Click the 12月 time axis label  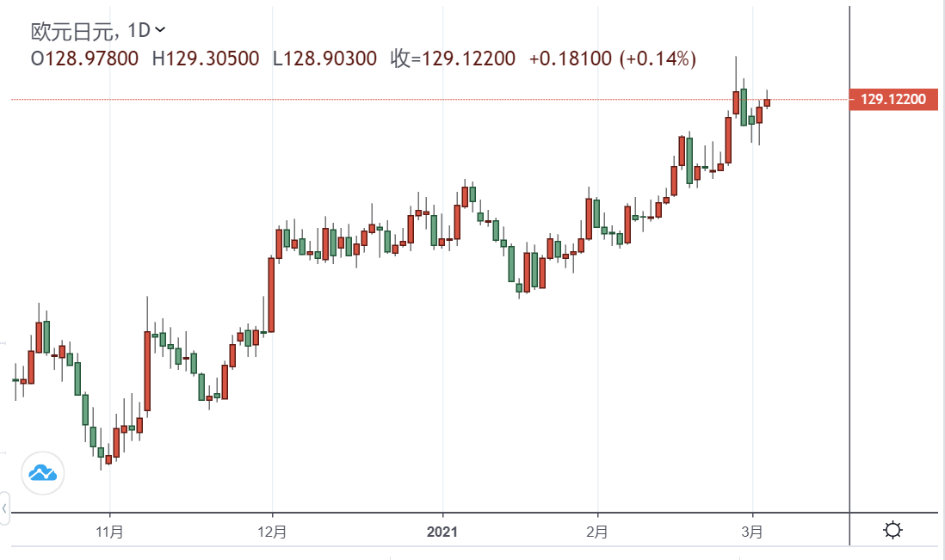click(x=272, y=532)
